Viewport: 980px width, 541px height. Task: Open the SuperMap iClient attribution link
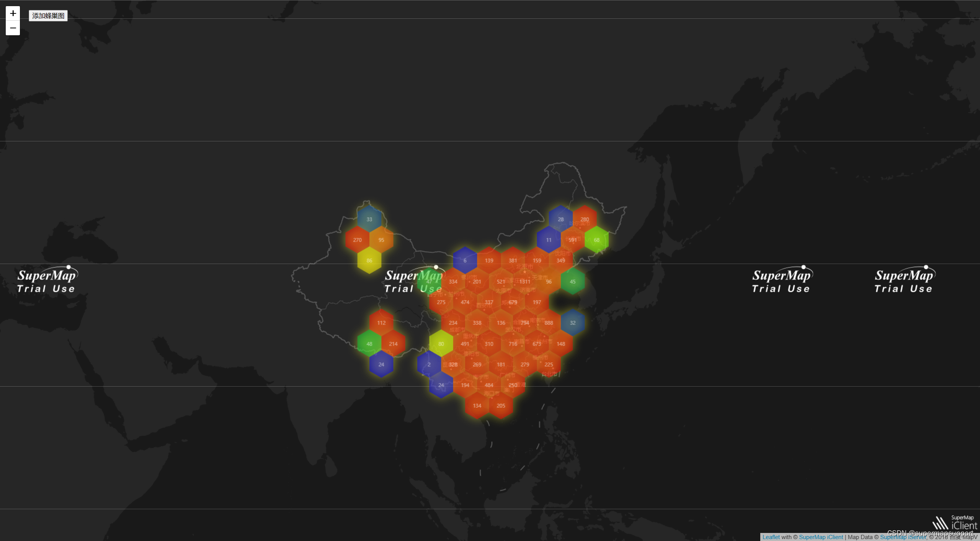(821, 537)
